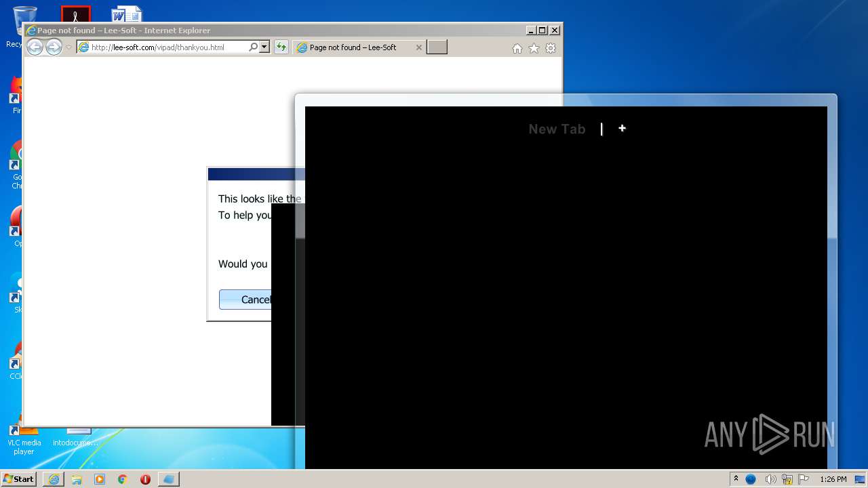This screenshot has height=488, width=868.
Task: Open the Firefox desktop shortcut
Action: pyautogui.click(x=16, y=95)
